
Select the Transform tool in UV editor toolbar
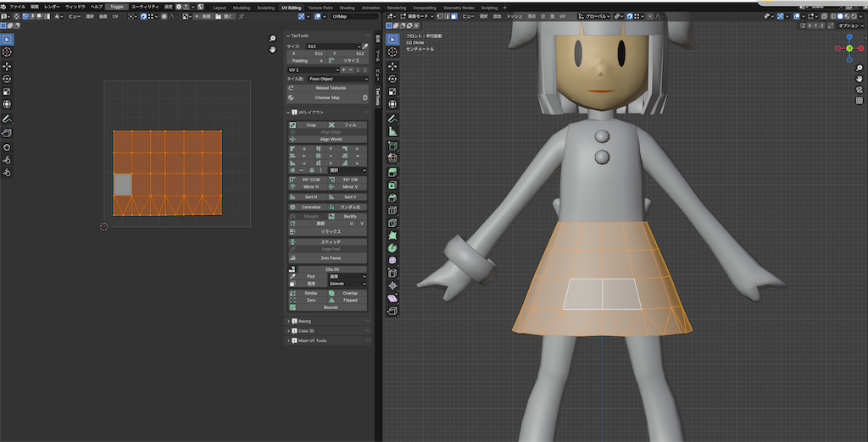(x=7, y=104)
